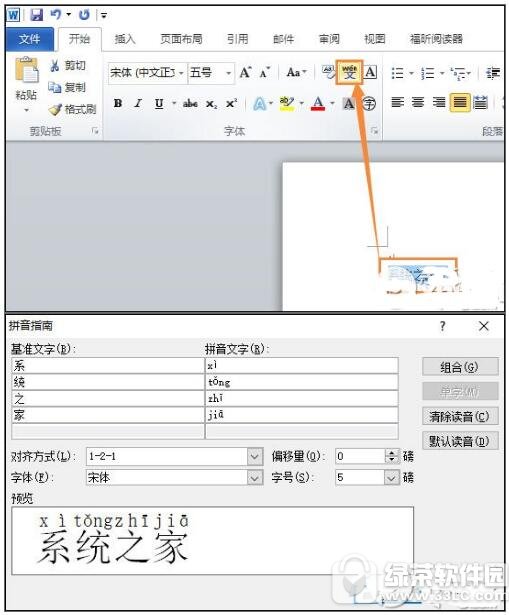Switch to the 插入 ribbon tab
The height and width of the screenshot is (615, 509).
(x=125, y=39)
